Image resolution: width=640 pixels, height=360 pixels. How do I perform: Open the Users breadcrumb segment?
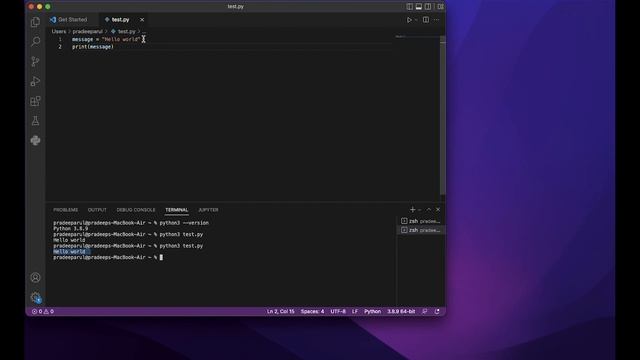pyautogui.click(x=59, y=31)
